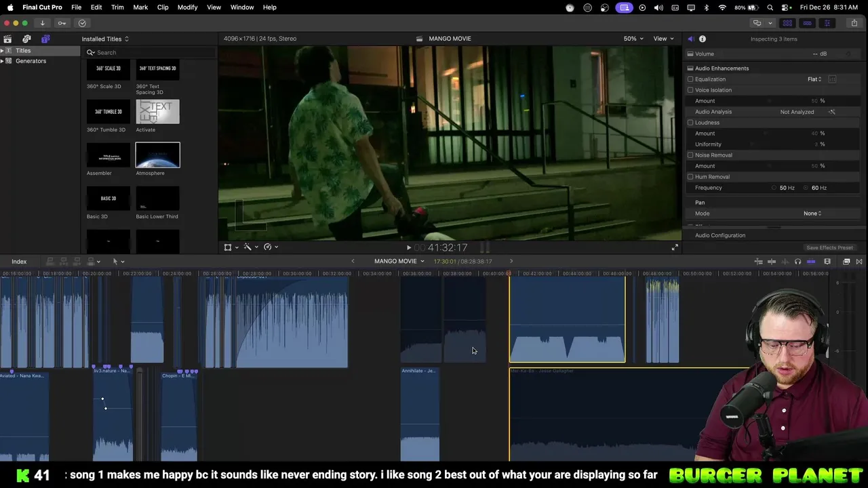Open the Modify menu

coord(187,7)
